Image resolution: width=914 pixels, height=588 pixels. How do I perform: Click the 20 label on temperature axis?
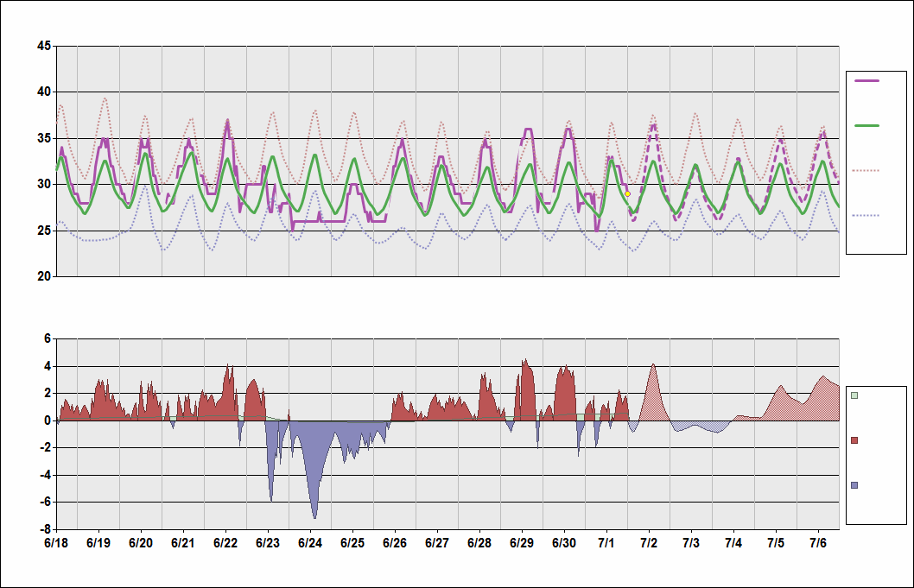pyautogui.click(x=44, y=277)
